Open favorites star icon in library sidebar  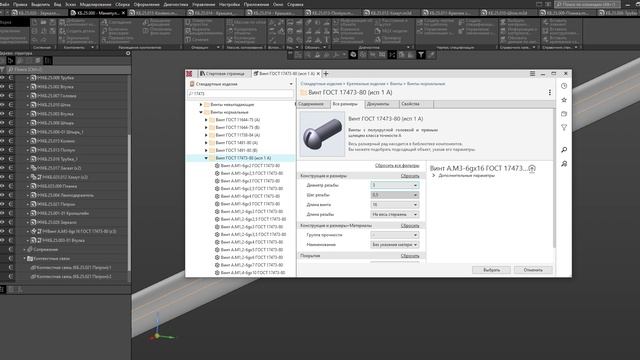[x=564, y=100]
